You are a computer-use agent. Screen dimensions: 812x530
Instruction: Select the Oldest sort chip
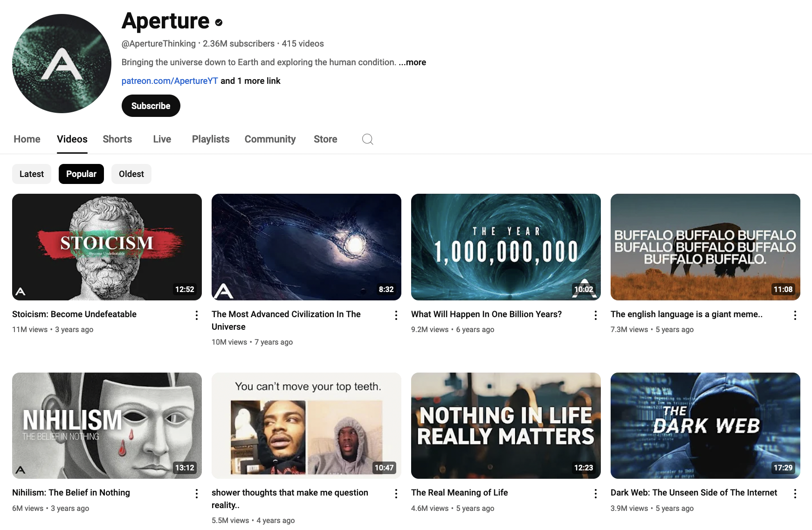(x=131, y=174)
